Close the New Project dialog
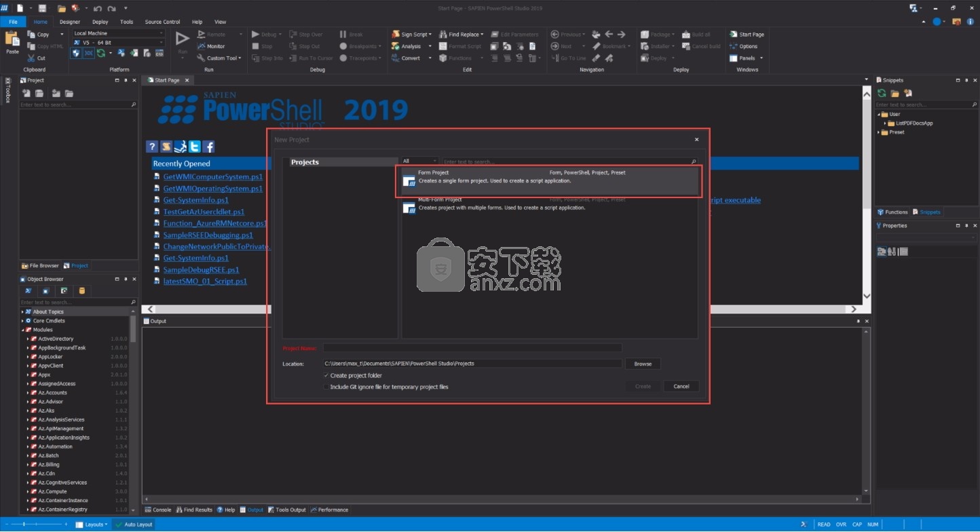This screenshot has width=980, height=532. (x=696, y=140)
